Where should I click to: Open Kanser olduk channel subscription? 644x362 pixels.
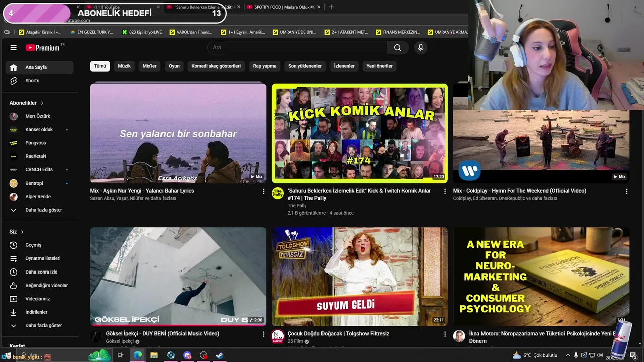click(40, 130)
